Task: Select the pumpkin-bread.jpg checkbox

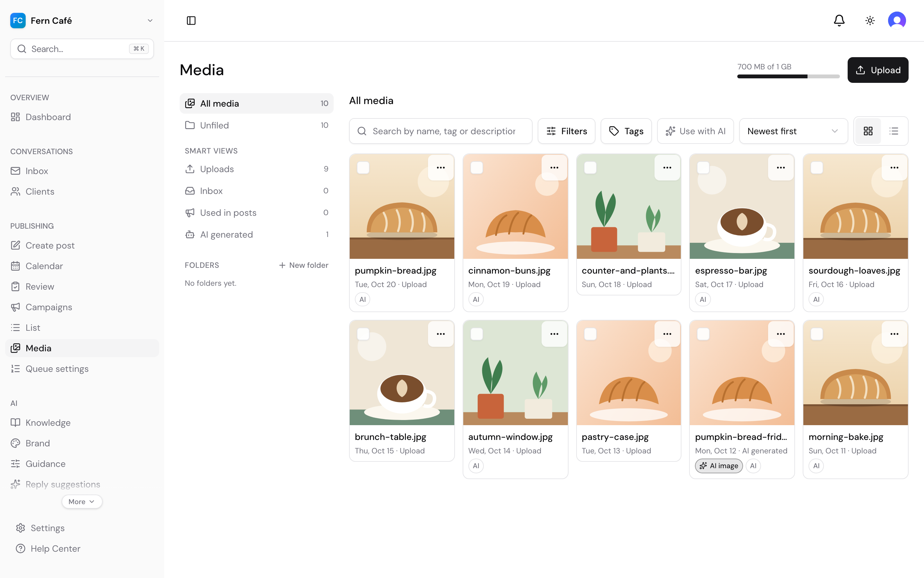Action: (363, 168)
